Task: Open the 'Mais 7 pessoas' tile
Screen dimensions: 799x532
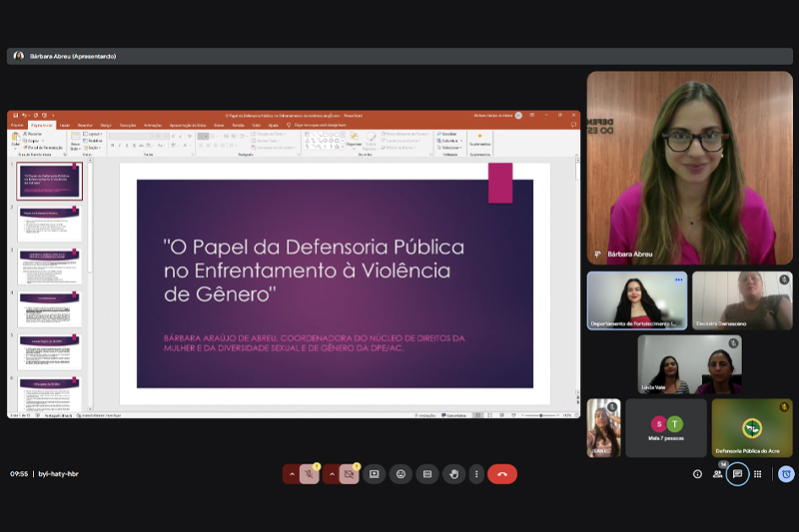Action: coord(666,428)
